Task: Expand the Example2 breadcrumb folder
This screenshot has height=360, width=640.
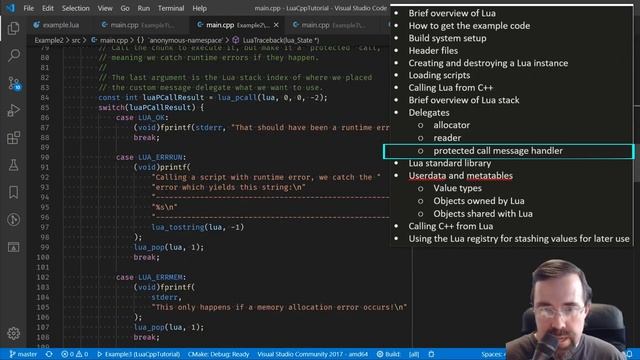Action: (x=49, y=40)
